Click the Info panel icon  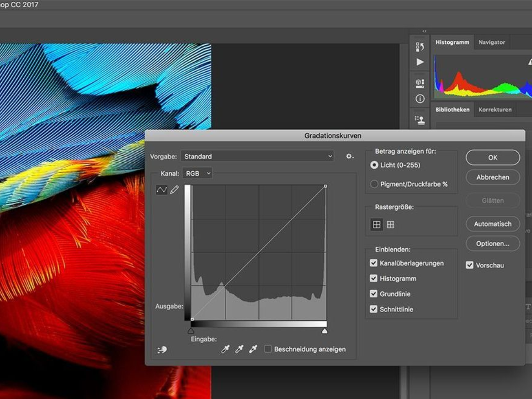(420, 98)
